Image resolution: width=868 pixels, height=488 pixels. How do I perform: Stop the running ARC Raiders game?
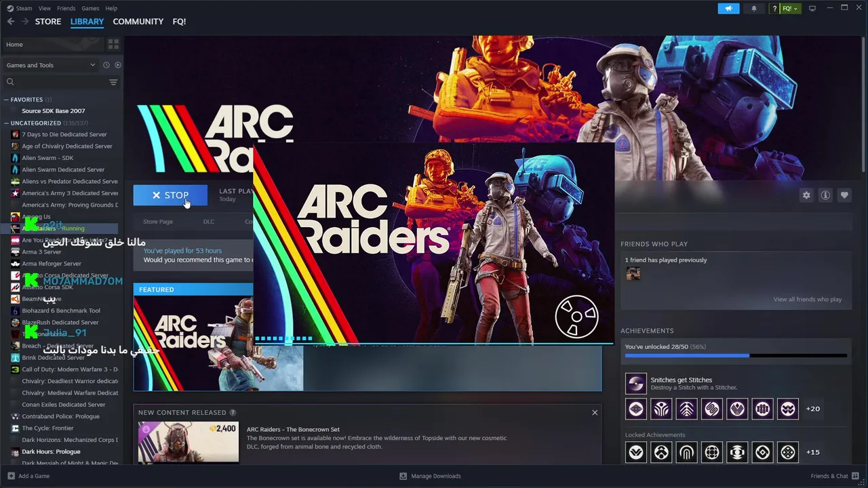pyautogui.click(x=170, y=195)
